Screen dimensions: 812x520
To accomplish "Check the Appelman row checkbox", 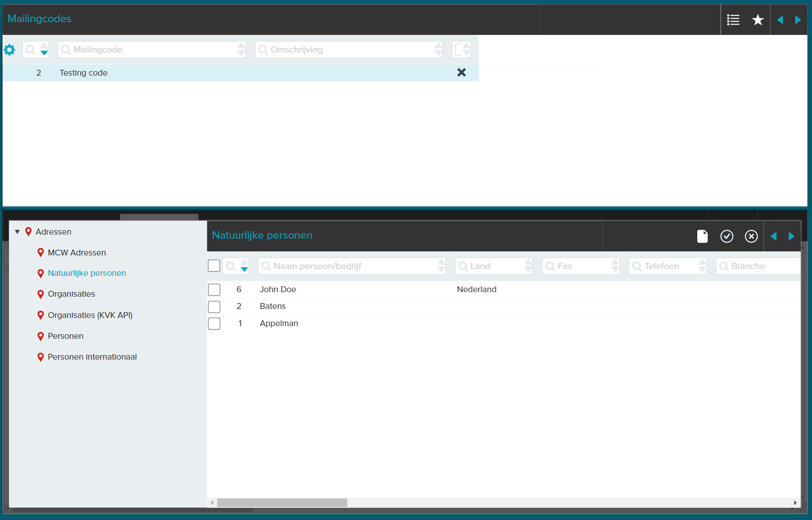I will click(214, 323).
